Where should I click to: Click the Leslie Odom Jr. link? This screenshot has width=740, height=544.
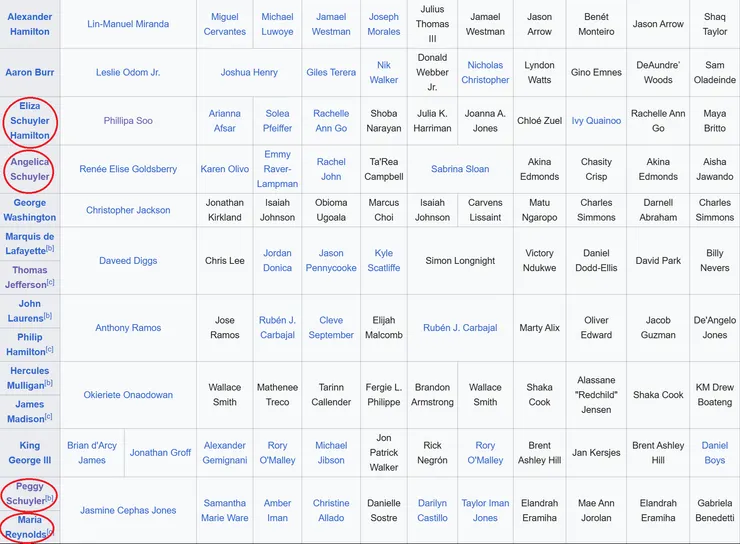pyautogui.click(x=128, y=72)
